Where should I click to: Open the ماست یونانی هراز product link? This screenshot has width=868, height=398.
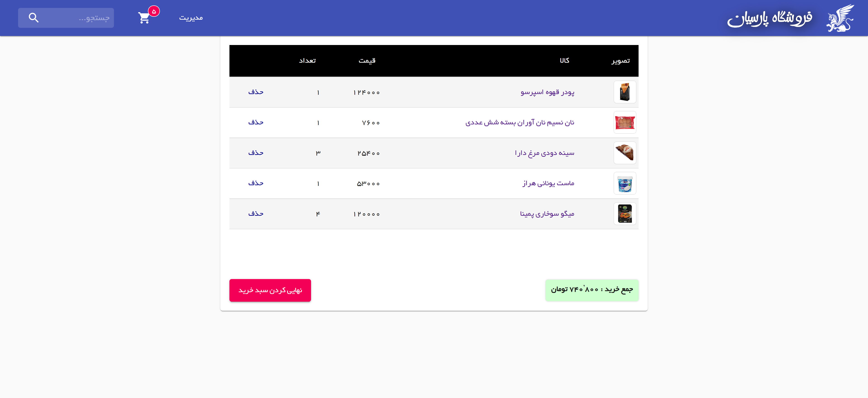pos(548,183)
